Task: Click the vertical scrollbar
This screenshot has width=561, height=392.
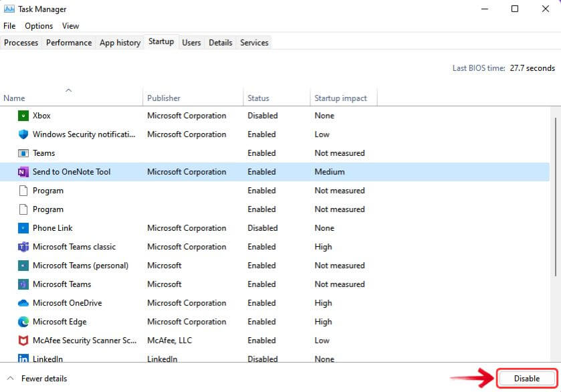Action: [556, 201]
